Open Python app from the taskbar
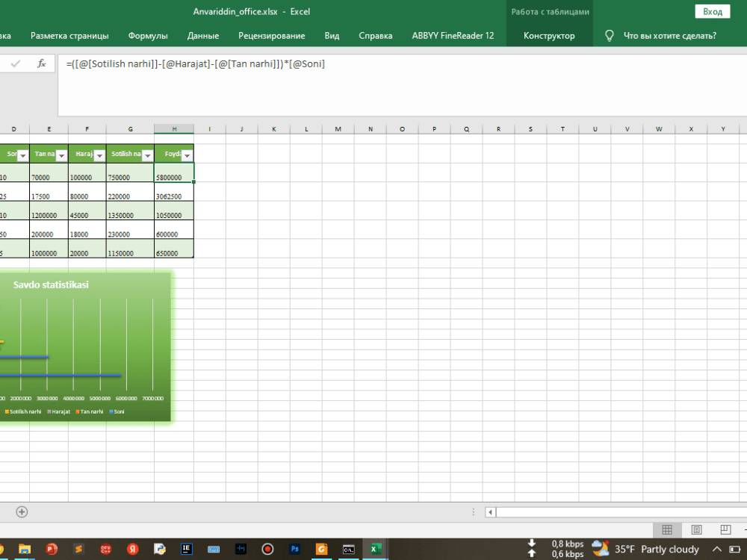 click(160, 549)
